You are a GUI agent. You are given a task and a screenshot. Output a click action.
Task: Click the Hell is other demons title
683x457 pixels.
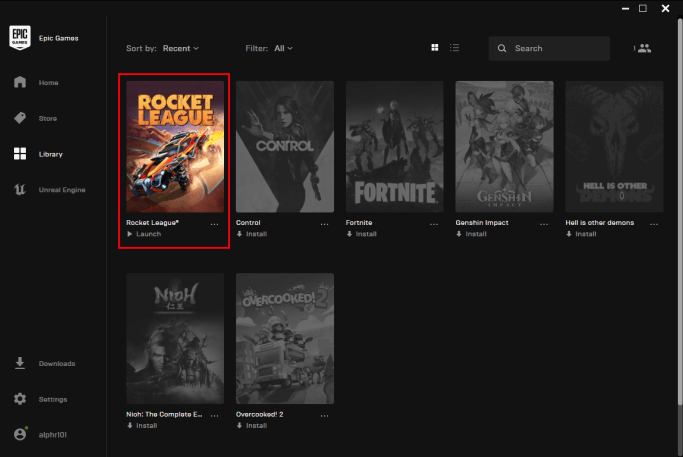click(x=599, y=223)
